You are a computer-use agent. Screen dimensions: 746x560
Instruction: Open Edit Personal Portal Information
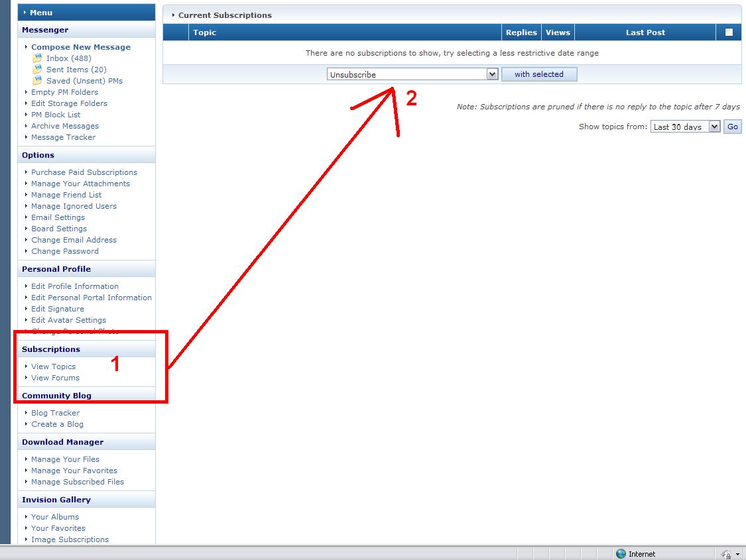[92, 298]
